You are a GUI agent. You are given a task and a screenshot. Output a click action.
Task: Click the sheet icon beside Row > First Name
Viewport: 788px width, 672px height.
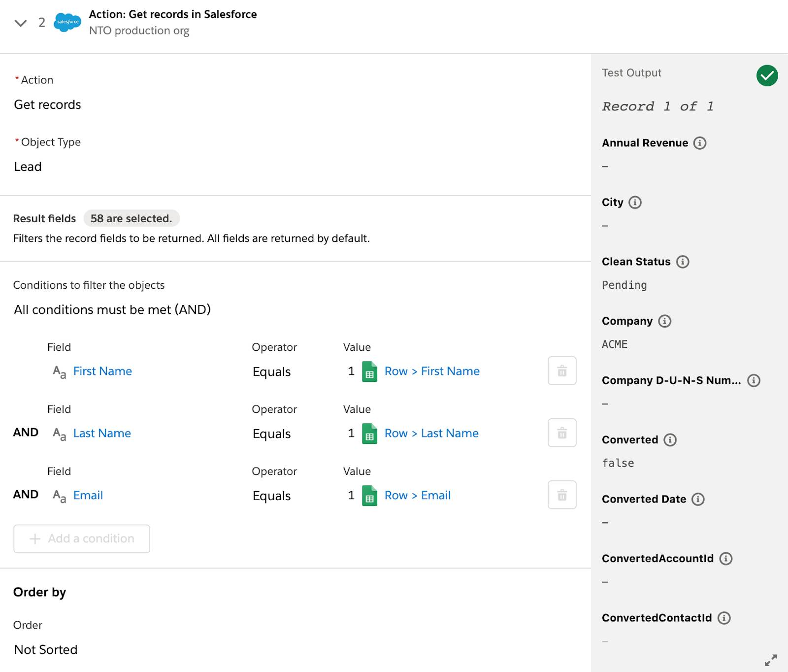click(x=369, y=371)
